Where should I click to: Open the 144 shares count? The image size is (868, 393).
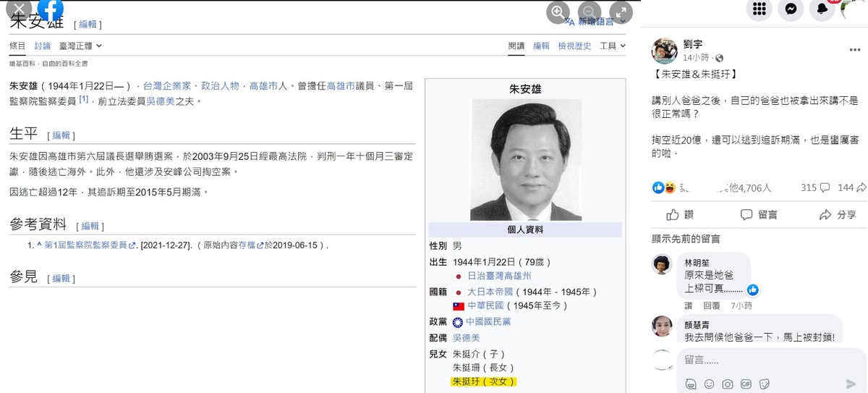click(851, 187)
